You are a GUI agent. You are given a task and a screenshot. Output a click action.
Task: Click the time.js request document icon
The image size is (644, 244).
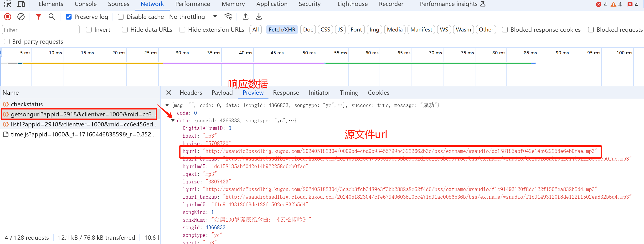(6, 135)
